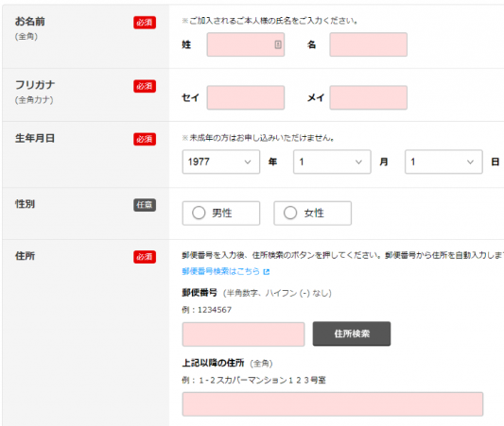
Task: Click the 生年月日 row label
Action: coord(35,138)
